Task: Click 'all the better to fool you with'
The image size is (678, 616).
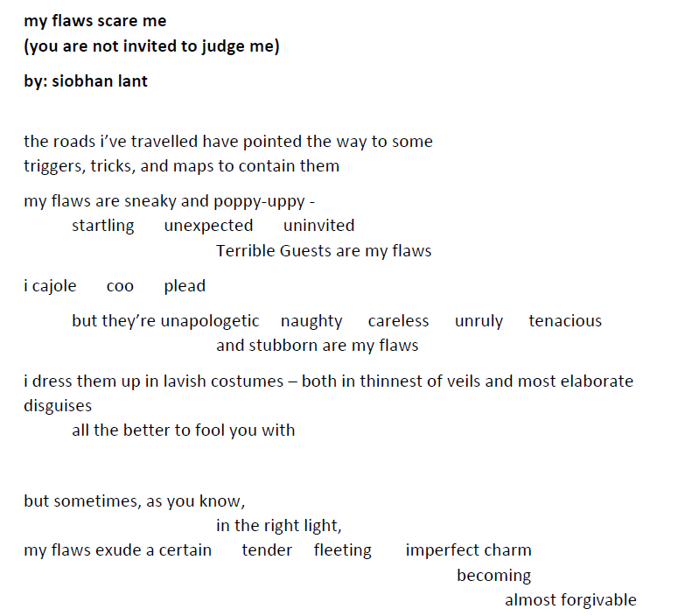Action: [x=184, y=430]
